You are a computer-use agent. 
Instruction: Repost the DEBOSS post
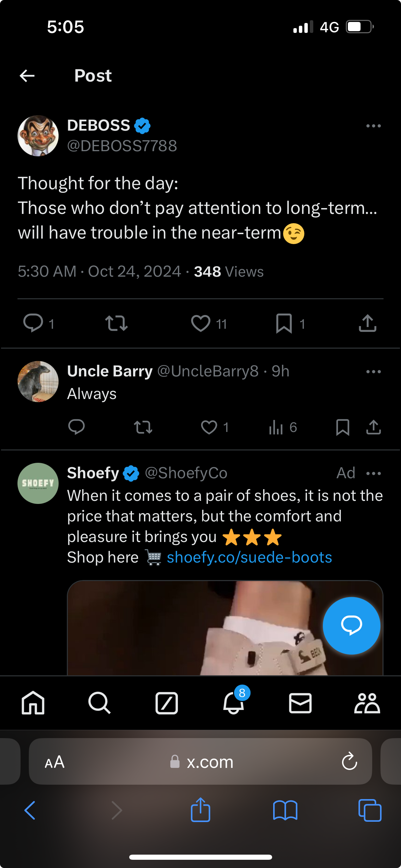click(x=117, y=323)
